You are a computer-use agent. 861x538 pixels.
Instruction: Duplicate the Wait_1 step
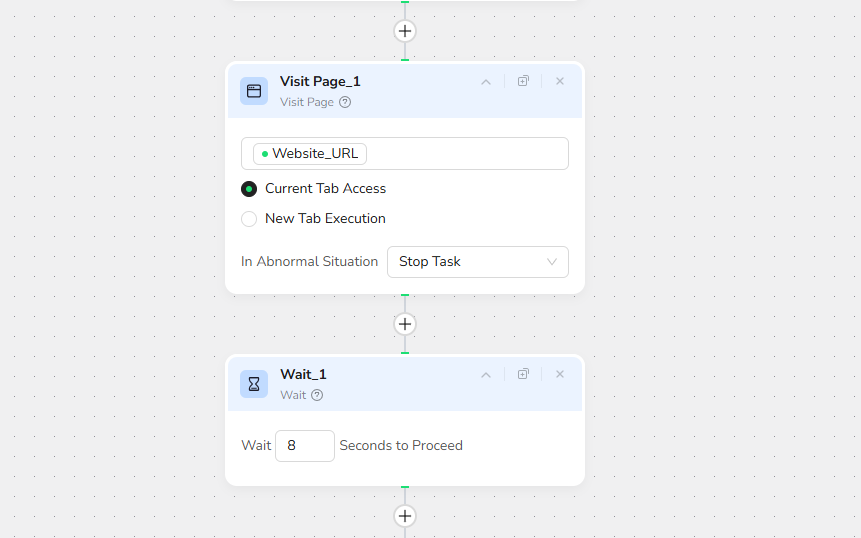(523, 374)
